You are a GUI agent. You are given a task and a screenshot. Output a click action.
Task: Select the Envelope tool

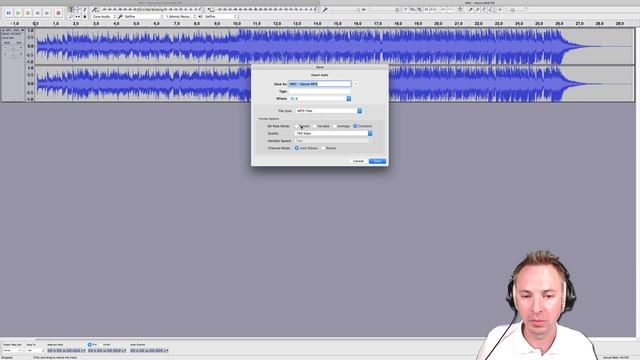pyautogui.click(x=78, y=9)
